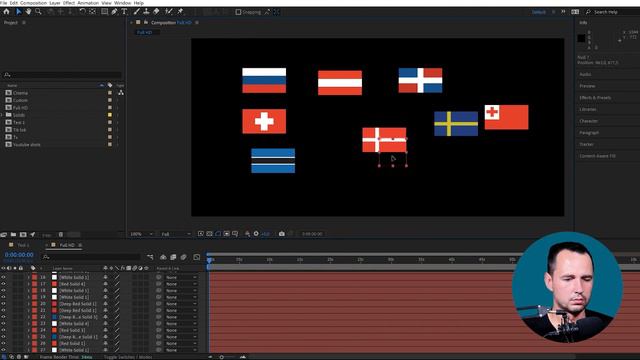Select the Puppet Pin tool

pos(180,12)
